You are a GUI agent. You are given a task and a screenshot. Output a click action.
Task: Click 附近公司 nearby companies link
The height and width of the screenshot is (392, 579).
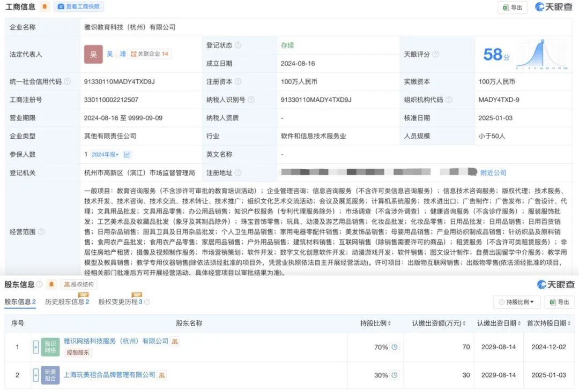tap(493, 172)
